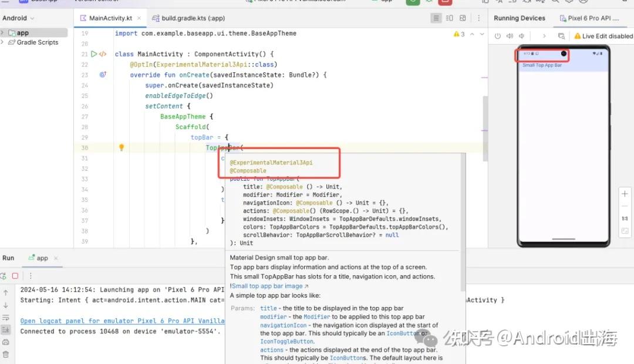Click the run gutter icon beside MainActivity class
This screenshot has width=634, height=364.
93,54
